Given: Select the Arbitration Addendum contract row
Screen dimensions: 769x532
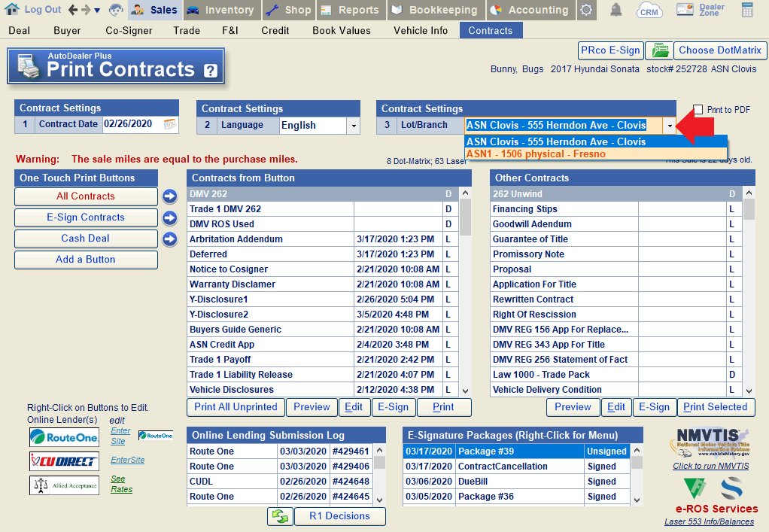Looking at the screenshot, I should 324,239.
